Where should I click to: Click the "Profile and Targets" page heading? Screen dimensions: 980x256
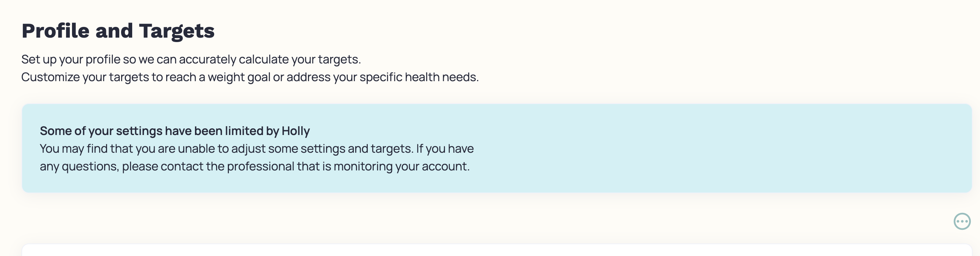point(118,30)
